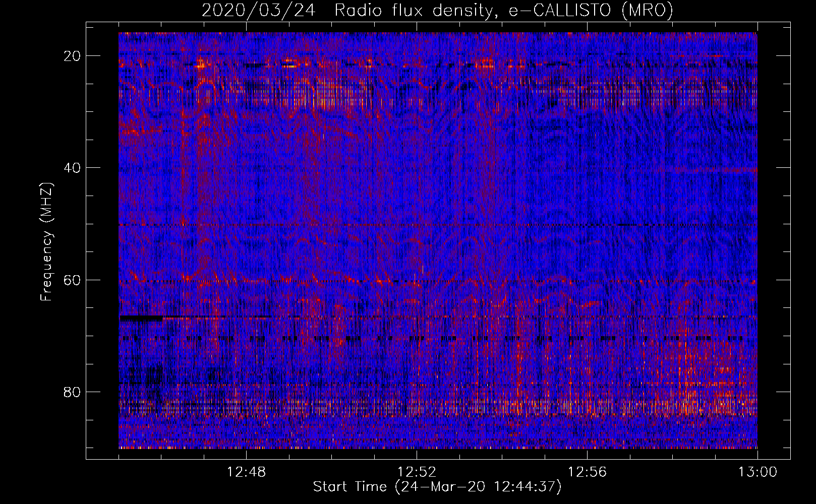816x504 pixels.
Task: Click the 40 MHz frequency tick label
Action: pos(72,168)
